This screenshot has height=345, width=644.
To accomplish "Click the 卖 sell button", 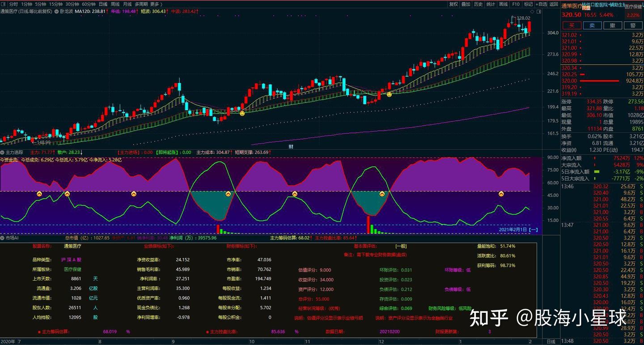I will (x=592, y=26).
